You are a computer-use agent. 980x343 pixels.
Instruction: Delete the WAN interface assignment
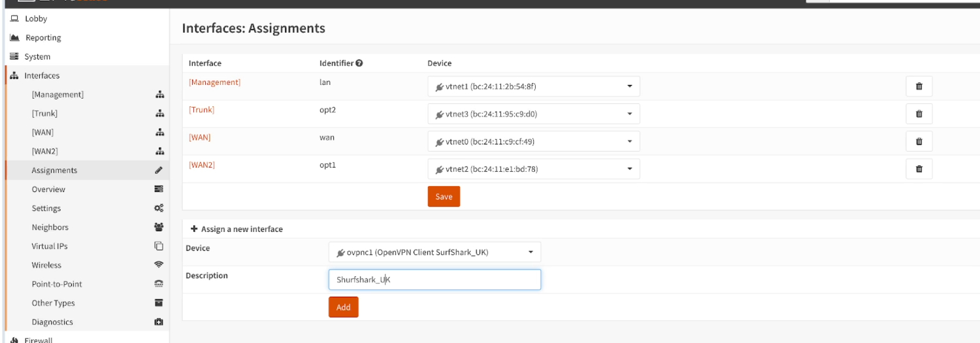pyautogui.click(x=919, y=141)
